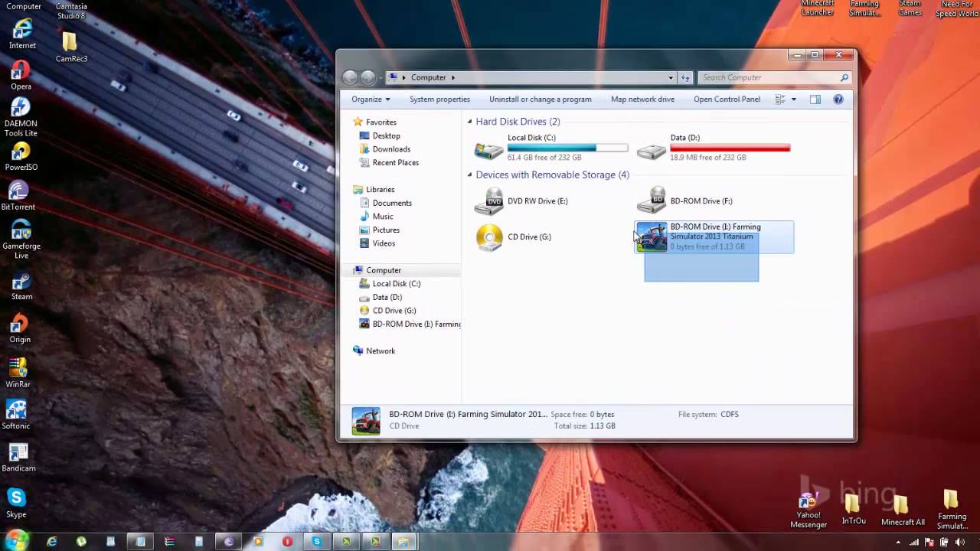
Task: Select Data (D:) in the navigation pane
Action: click(387, 297)
